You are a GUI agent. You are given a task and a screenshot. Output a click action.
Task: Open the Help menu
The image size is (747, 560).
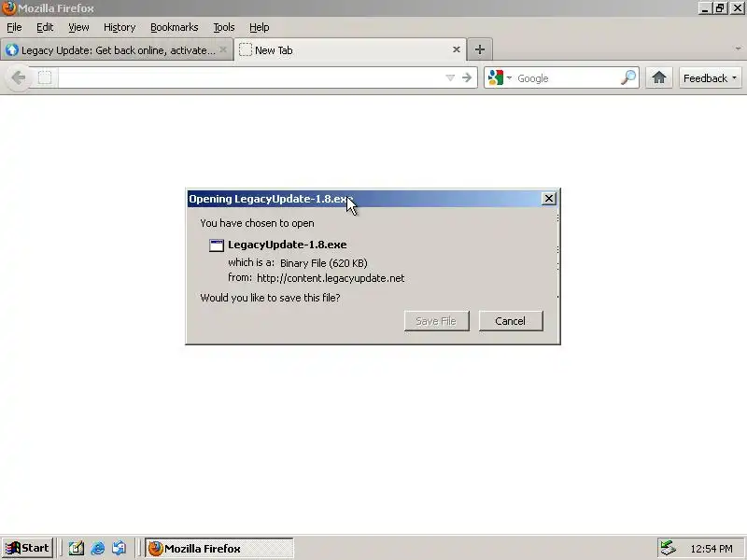(x=260, y=27)
